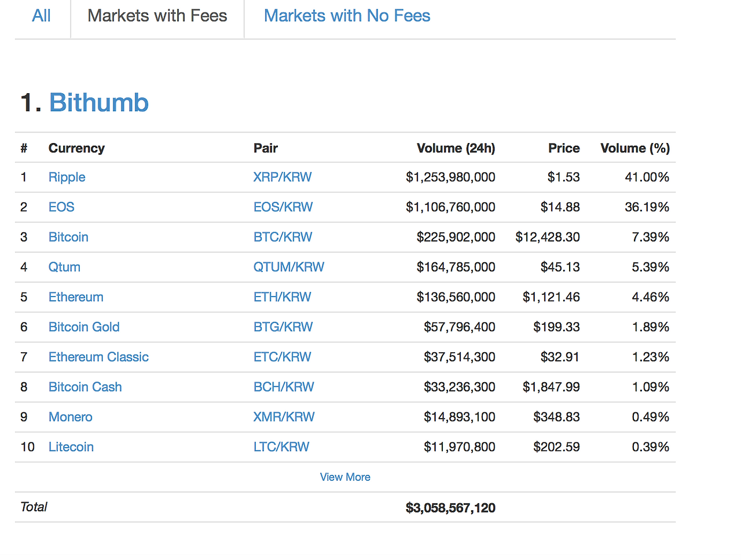Open the Bitcoin Cash currency link
This screenshot has width=741, height=560.
(85, 387)
